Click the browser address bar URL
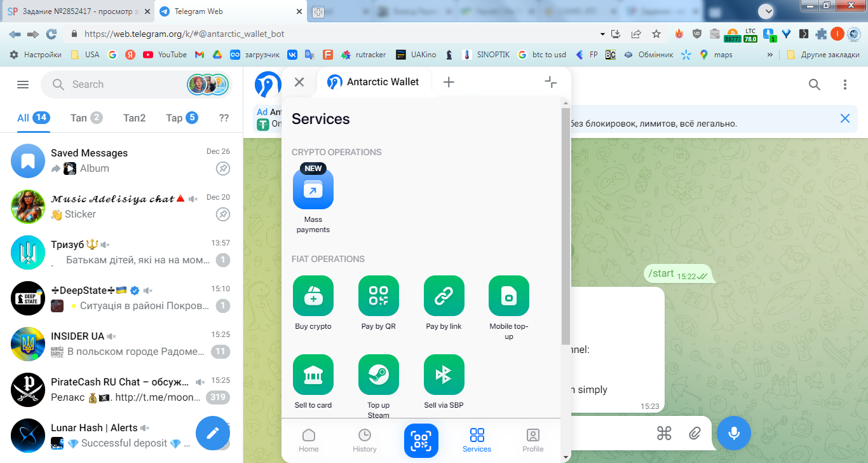 pos(184,34)
